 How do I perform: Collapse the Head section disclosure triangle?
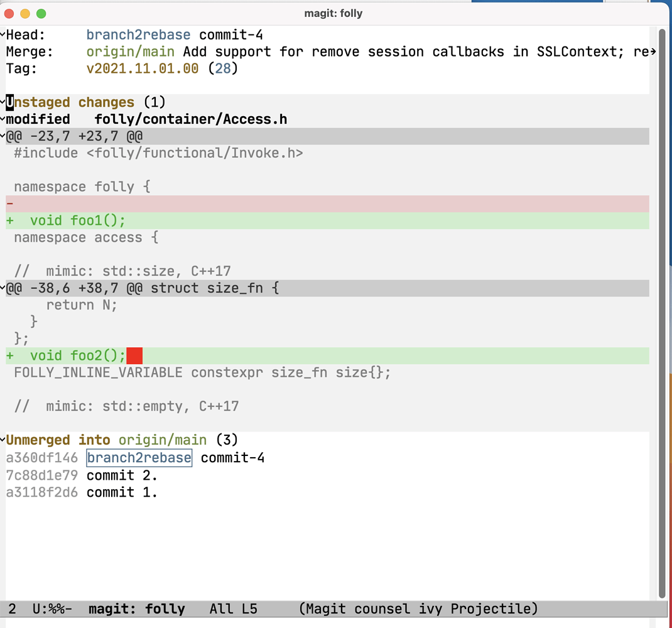pyautogui.click(x=4, y=35)
